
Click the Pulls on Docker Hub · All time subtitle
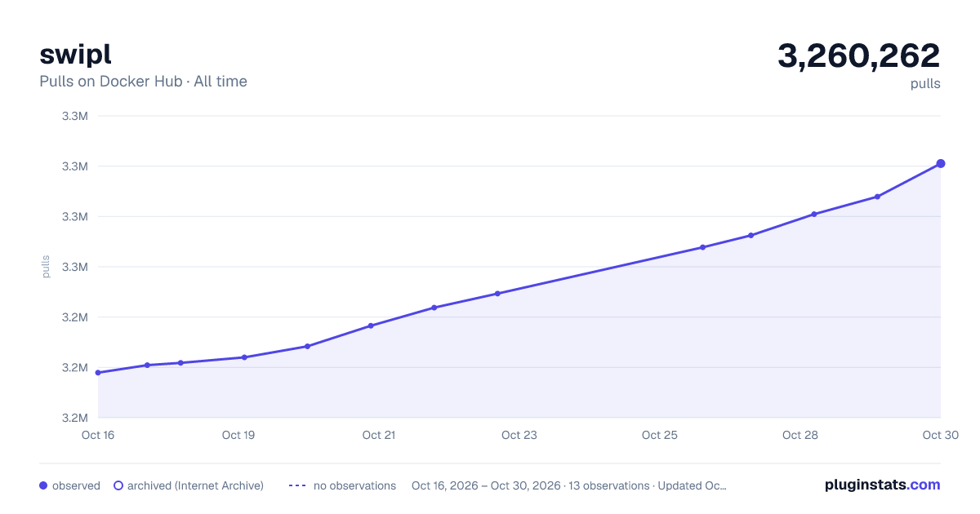coord(143,82)
